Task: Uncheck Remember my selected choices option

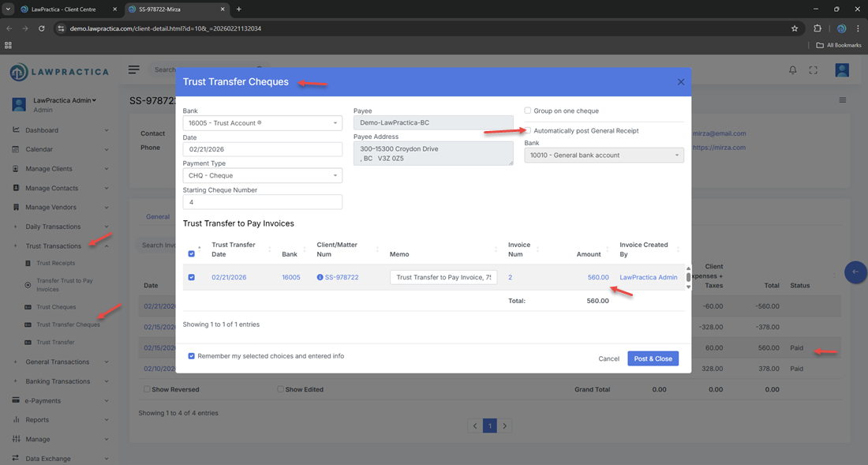Action: (192, 356)
